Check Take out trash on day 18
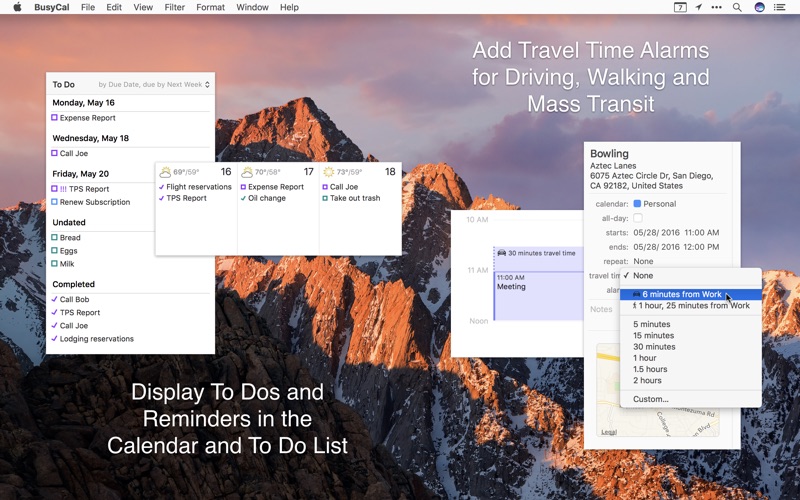The width and height of the screenshot is (800, 500). [325, 198]
